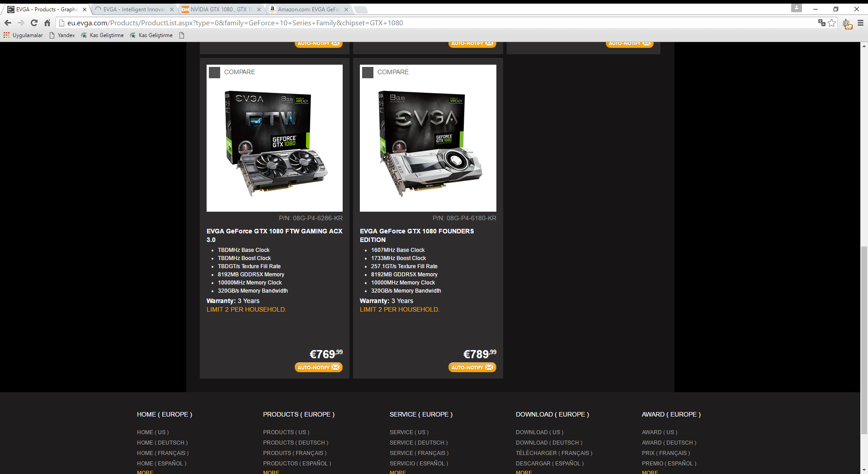Tick Compare checkbox for FTW Gaming card
The width and height of the screenshot is (868, 474).
215,72
